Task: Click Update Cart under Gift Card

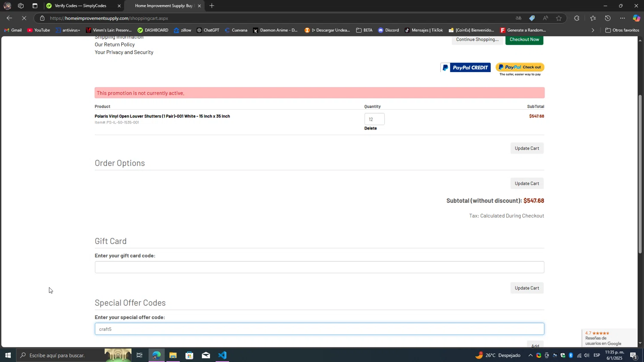Action: coord(527,288)
